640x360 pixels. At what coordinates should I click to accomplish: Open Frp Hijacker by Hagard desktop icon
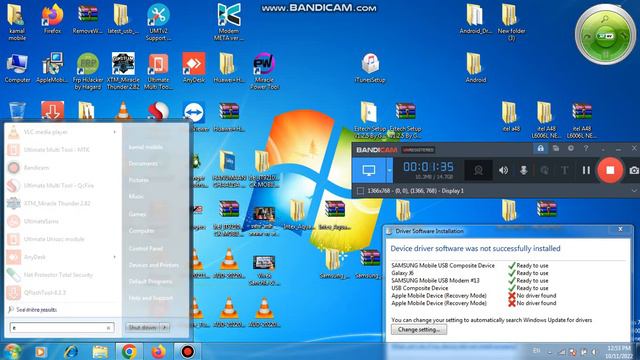87,71
